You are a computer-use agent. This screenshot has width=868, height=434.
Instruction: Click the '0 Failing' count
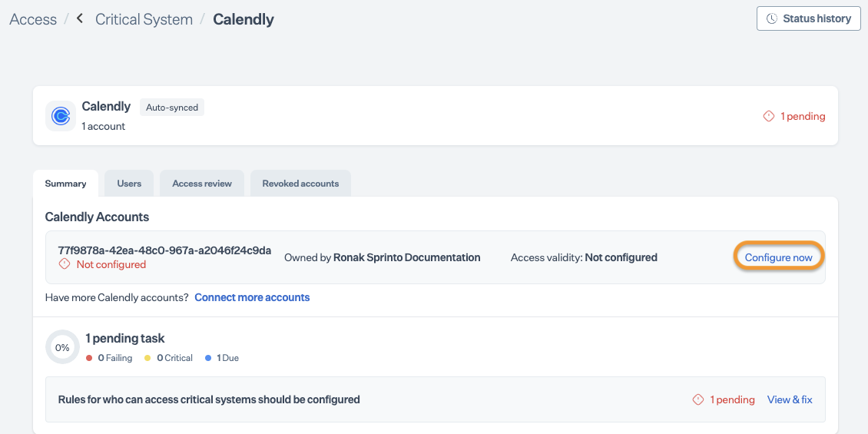(x=115, y=358)
